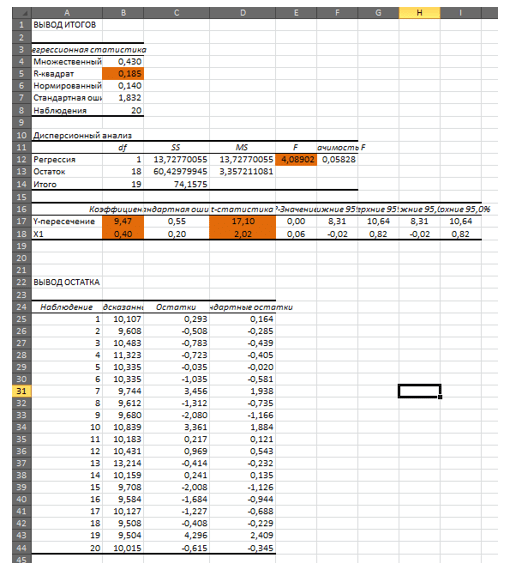Select column F header

[337, 13]
